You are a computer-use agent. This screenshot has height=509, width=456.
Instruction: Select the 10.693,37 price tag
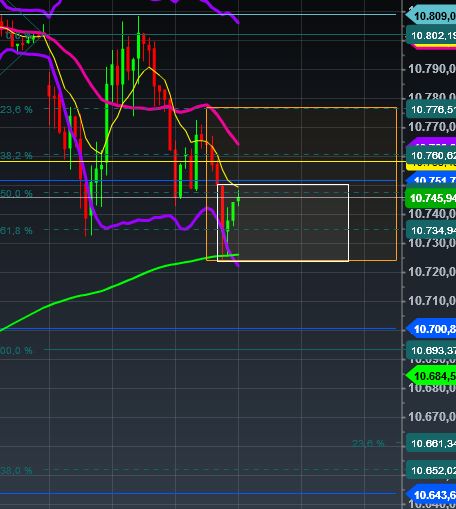pyautogui.click(x=431, y=350)
